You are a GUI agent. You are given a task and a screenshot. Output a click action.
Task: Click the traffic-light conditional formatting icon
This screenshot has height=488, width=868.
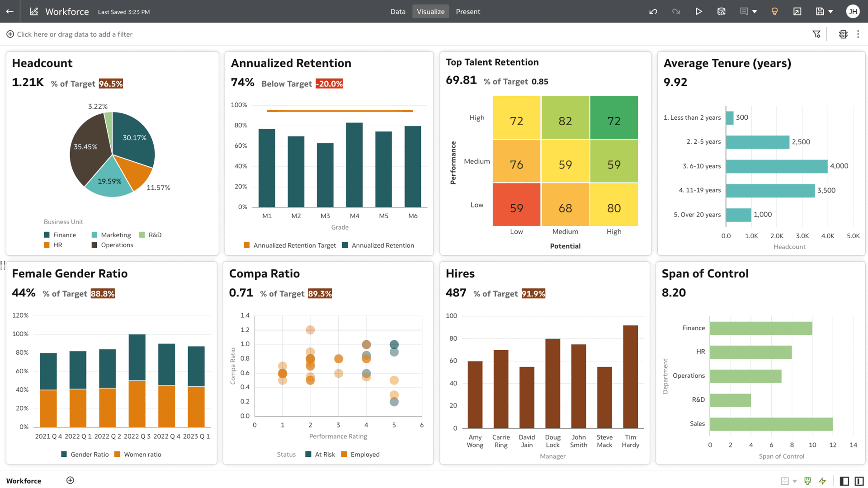[x=843, y=34]
